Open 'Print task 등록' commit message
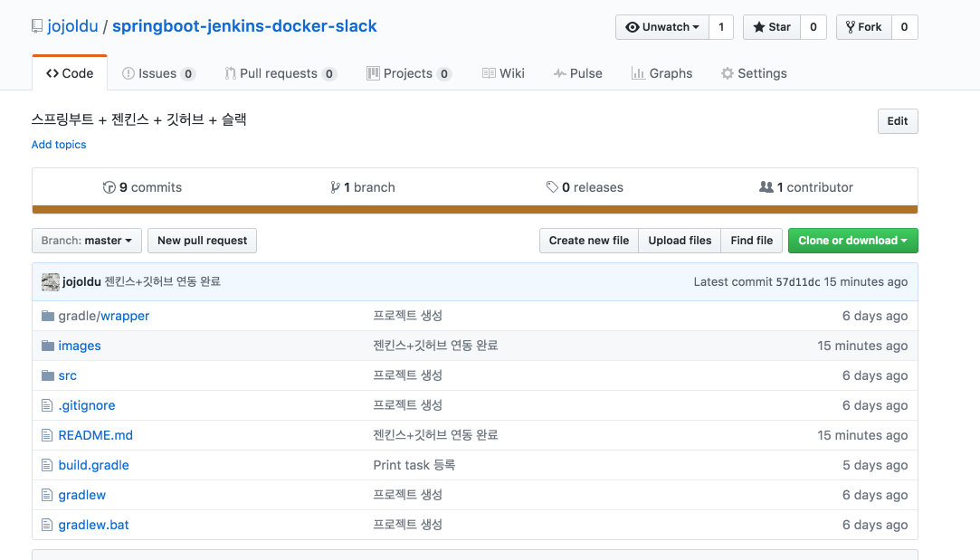980x560 pixels. [x=414, y=465]
